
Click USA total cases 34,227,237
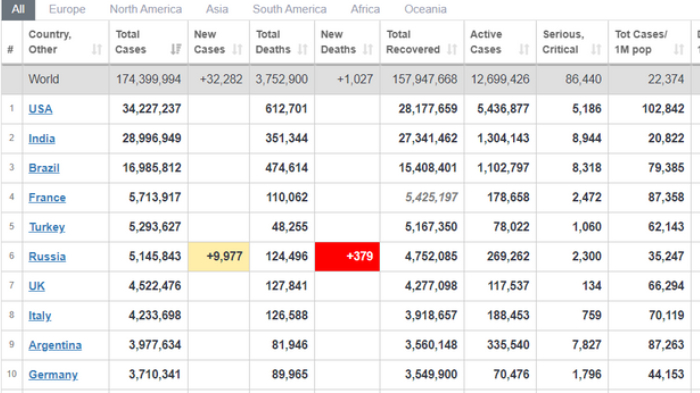152,109
